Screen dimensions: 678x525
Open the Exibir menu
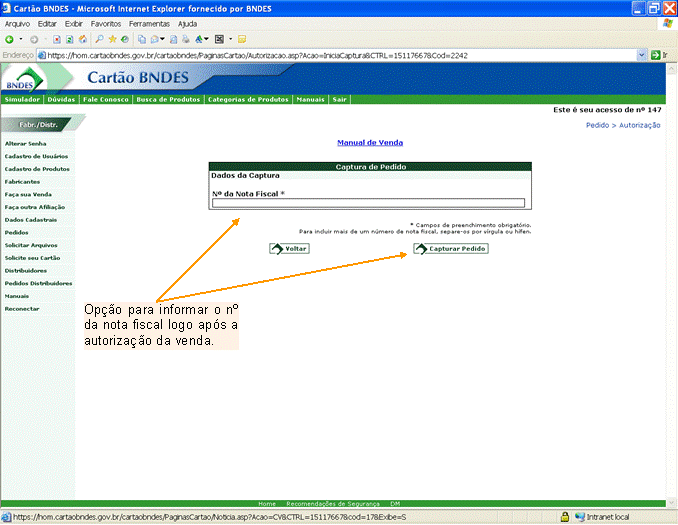74,24
